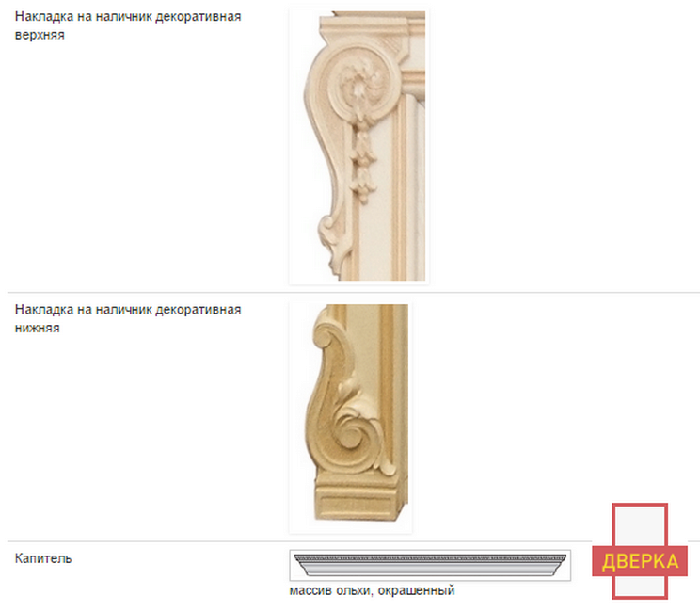Click the acanthus leaf swirl on the lower overlay
The width and height of the screenshot is (700, 612).
click(357, 425)
